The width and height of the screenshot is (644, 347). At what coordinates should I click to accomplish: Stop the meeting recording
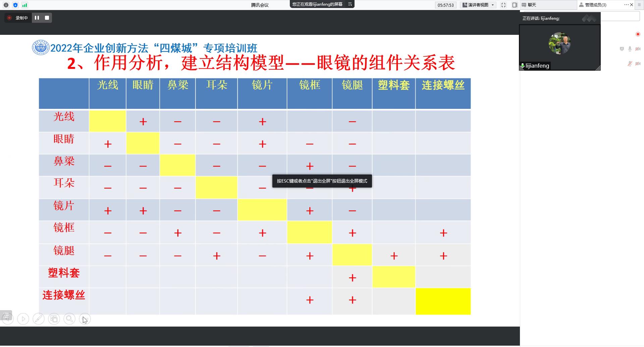tap(47, 18)
